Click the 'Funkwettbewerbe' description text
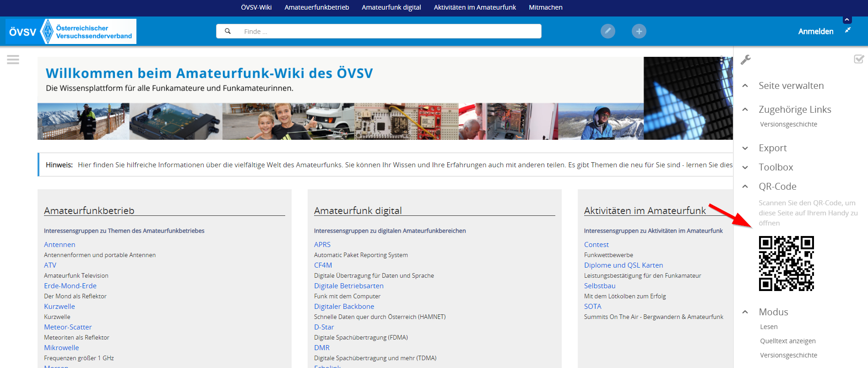 [608, 255]
